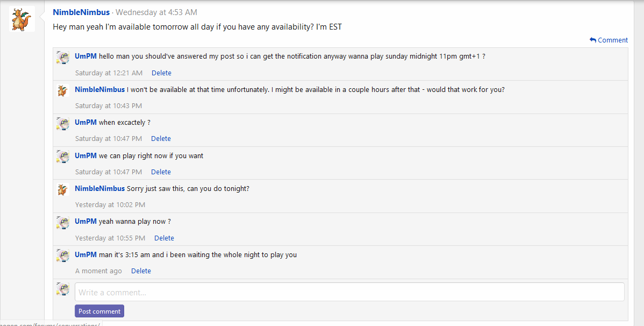Click UmPM avatar beside '3:15 am' comment
This screenshot has width=644, height=326.
63,256
